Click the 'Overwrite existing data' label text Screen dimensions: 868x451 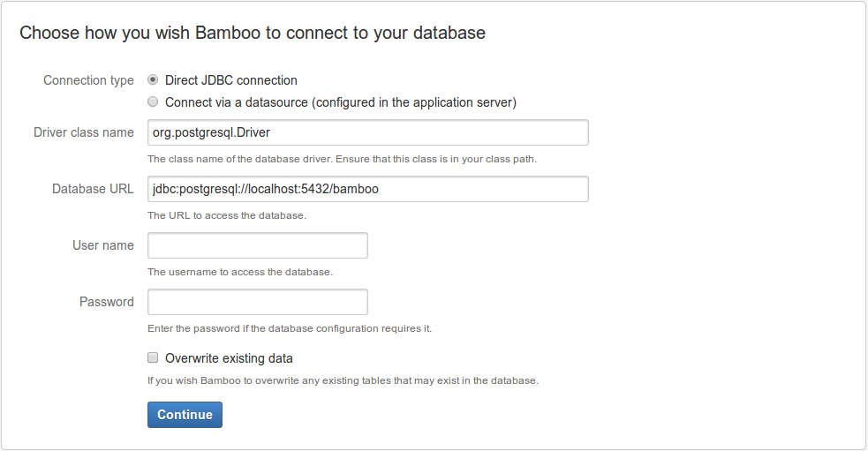229,358
